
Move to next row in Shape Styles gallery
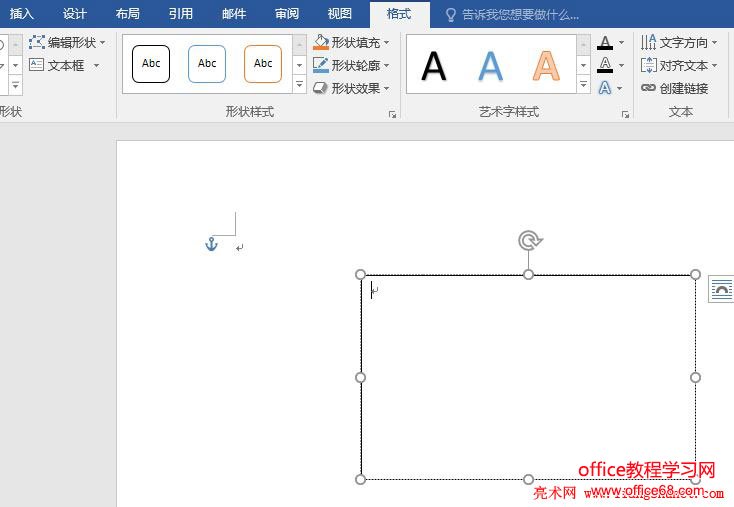pyautogui.click(x=300, y=65)
